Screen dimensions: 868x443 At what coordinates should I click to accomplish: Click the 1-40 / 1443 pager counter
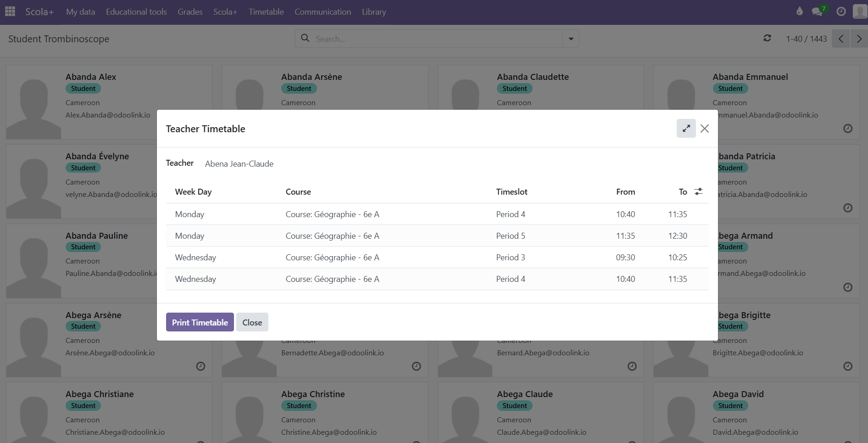click(806, 39)
